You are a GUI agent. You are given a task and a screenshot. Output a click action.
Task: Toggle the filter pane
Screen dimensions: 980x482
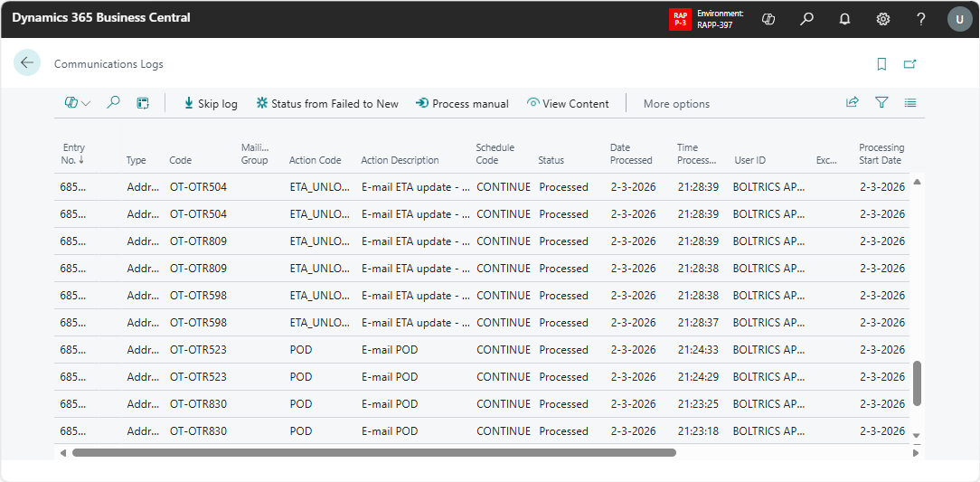(881, 103)
